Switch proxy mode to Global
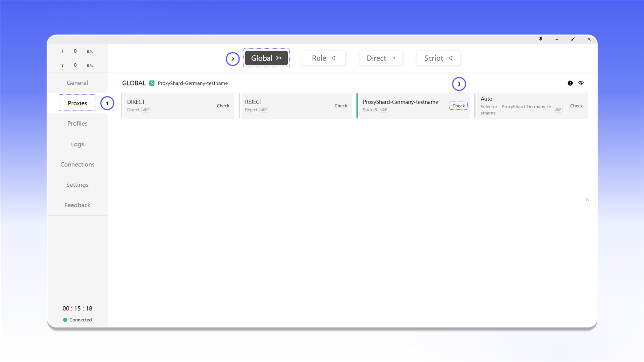This screenshot has width=644, height=362. pos(266,58)
